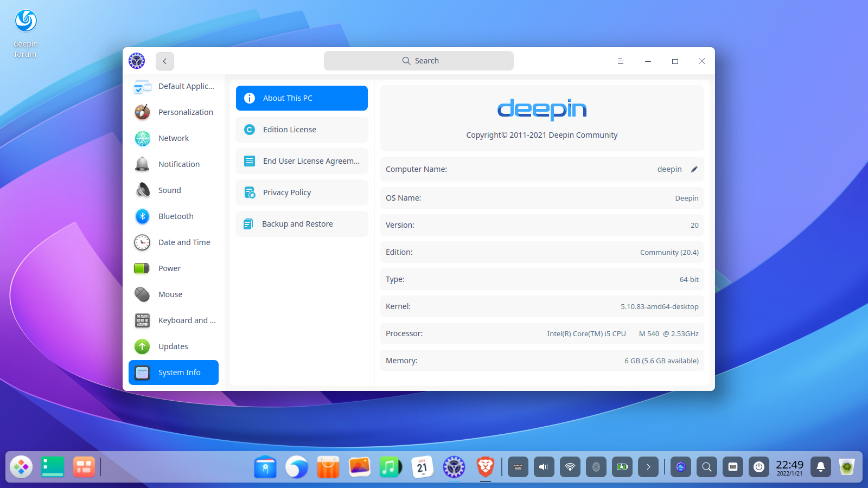
Task: Open Backup and Restore page
Action: pyautogui.click(x=302, y=224)
